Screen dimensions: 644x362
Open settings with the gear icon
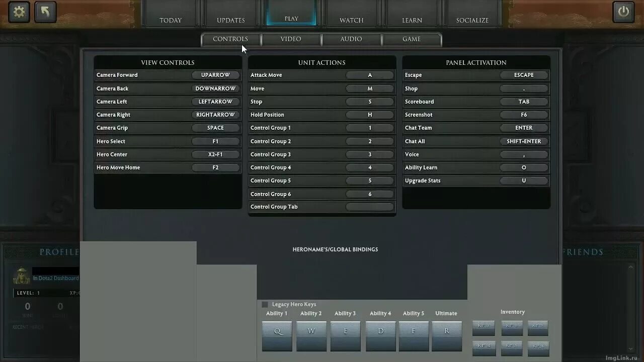(x=19, y=12)
